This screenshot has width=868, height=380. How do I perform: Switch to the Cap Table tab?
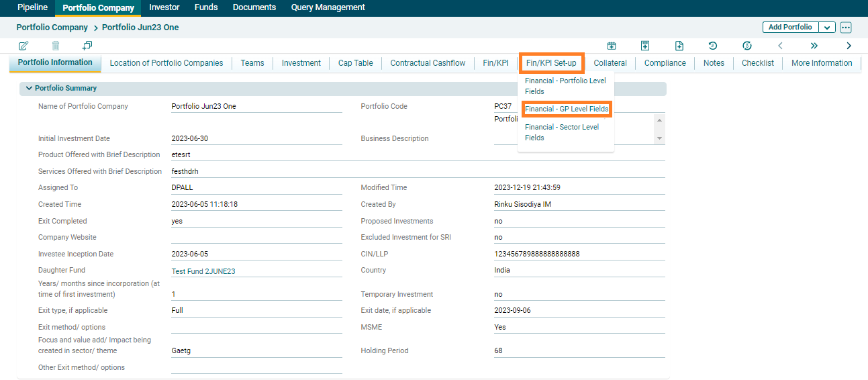pyautogui.click(x=355, y=63)
